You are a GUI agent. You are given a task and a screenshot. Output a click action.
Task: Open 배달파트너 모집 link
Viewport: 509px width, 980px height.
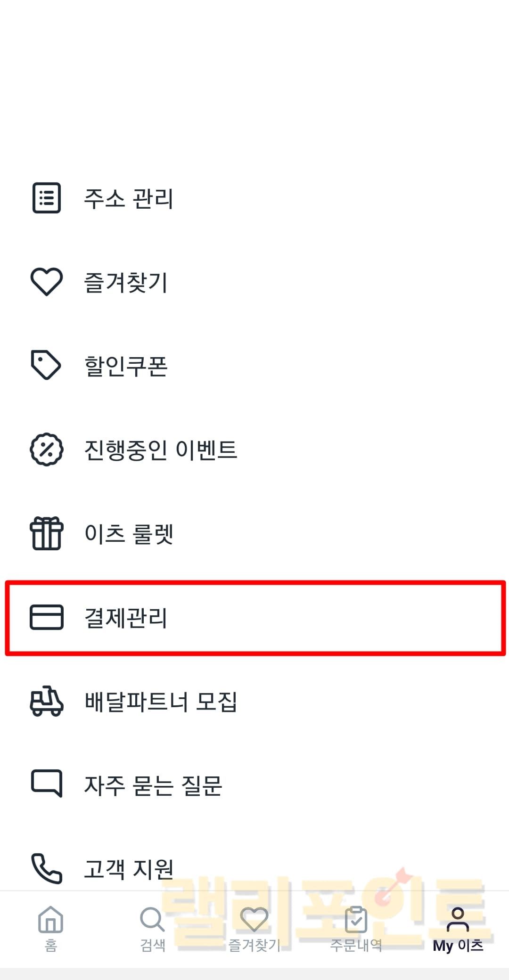click(x=160, y=702)
